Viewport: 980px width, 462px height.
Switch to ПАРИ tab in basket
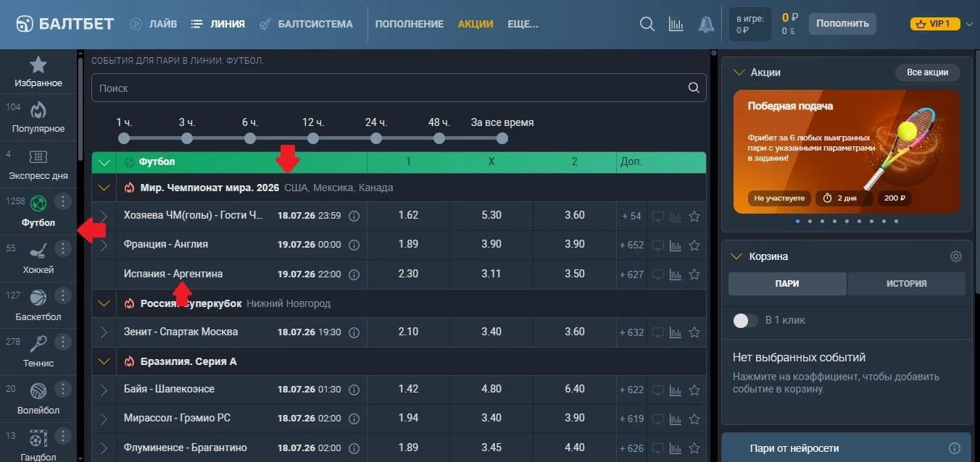(x=787, y=284)
